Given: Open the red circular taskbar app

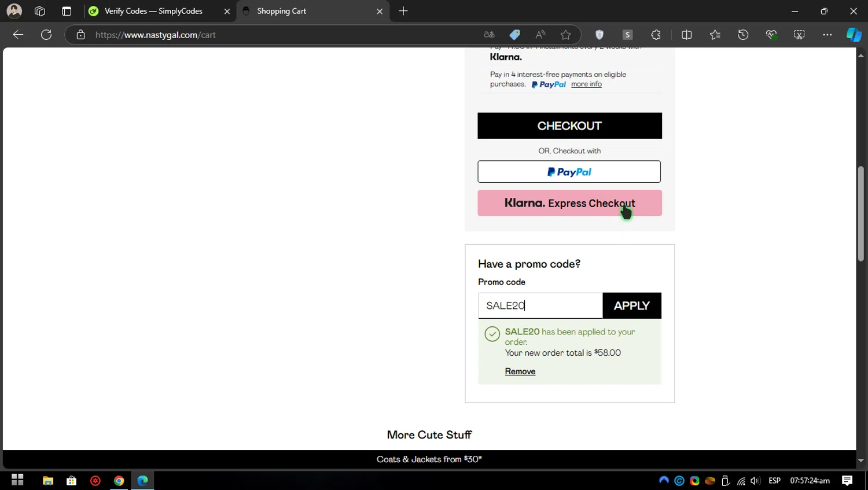Looking at the screenshot, I should 95,481.
